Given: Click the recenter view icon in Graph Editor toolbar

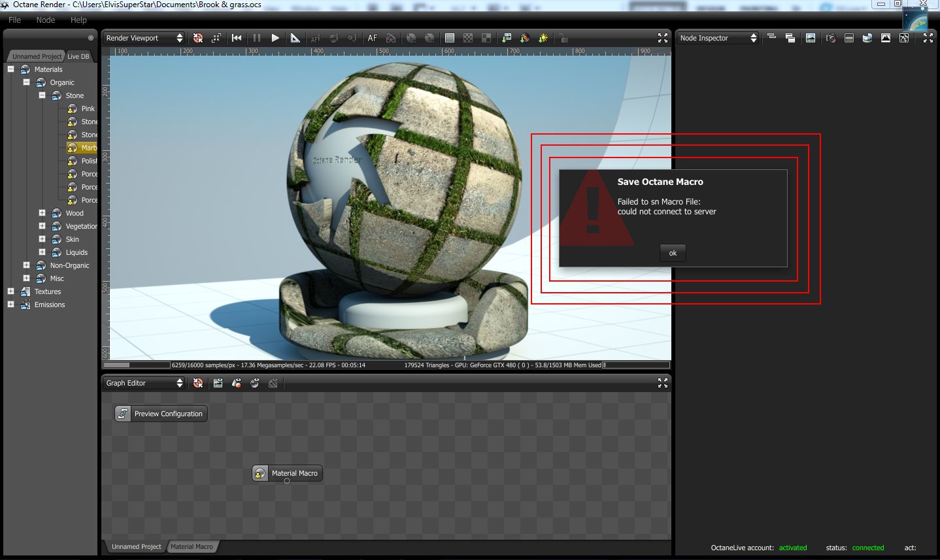Looking at the screenshot, I should pyautogui.click(x=198, y=383).
